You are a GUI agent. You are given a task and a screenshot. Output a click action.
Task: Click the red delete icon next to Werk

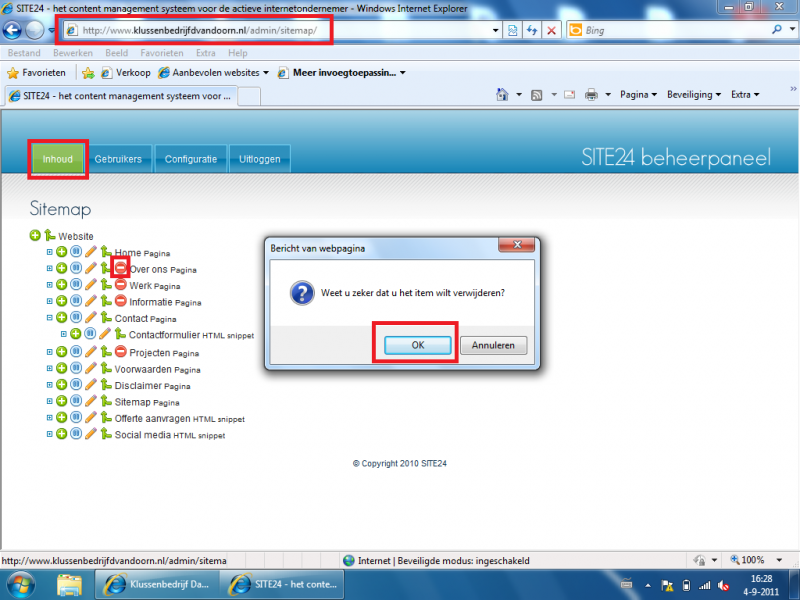point(120,285)
